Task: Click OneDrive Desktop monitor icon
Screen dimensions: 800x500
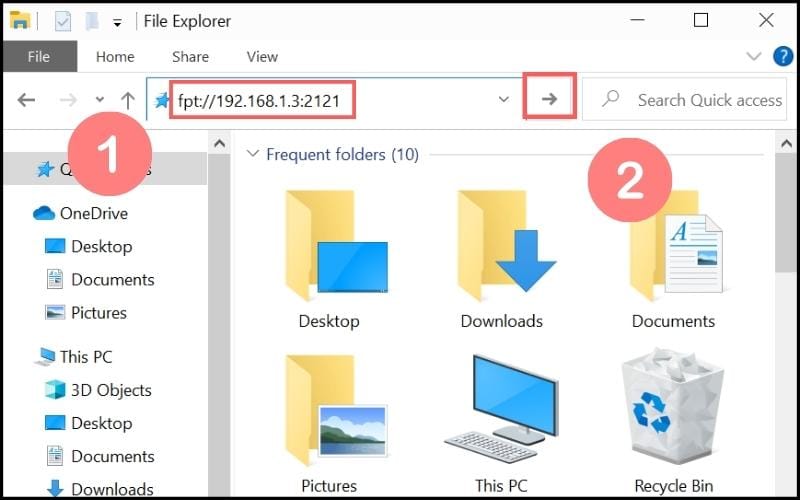Action: point(55,246)
